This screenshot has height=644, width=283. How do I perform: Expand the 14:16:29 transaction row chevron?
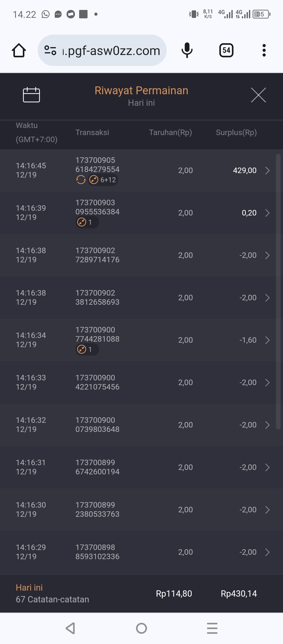pyautogui.click(x=267, y=552)
